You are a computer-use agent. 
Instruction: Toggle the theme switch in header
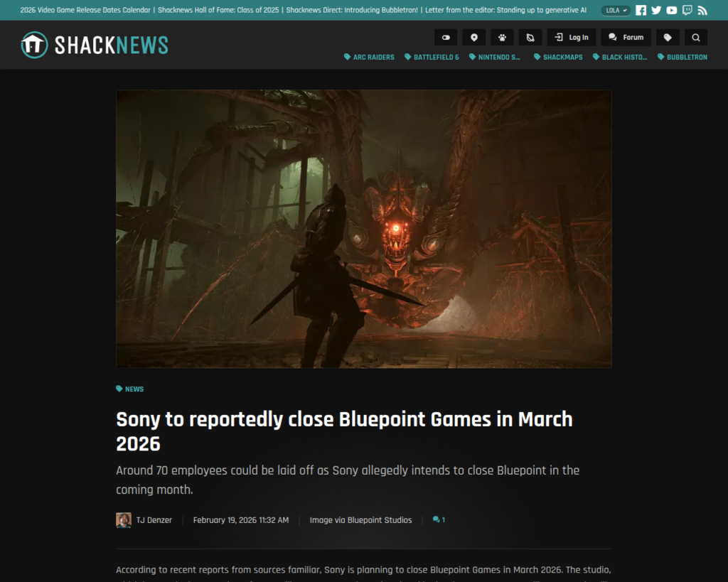click(x=446, y=38)
